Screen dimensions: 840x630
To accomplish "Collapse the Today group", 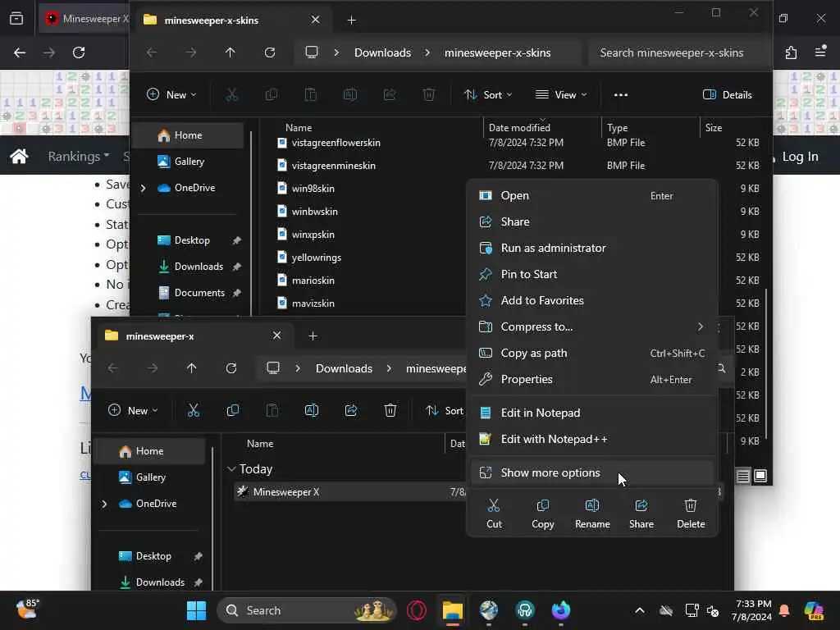I will (231, 469).
